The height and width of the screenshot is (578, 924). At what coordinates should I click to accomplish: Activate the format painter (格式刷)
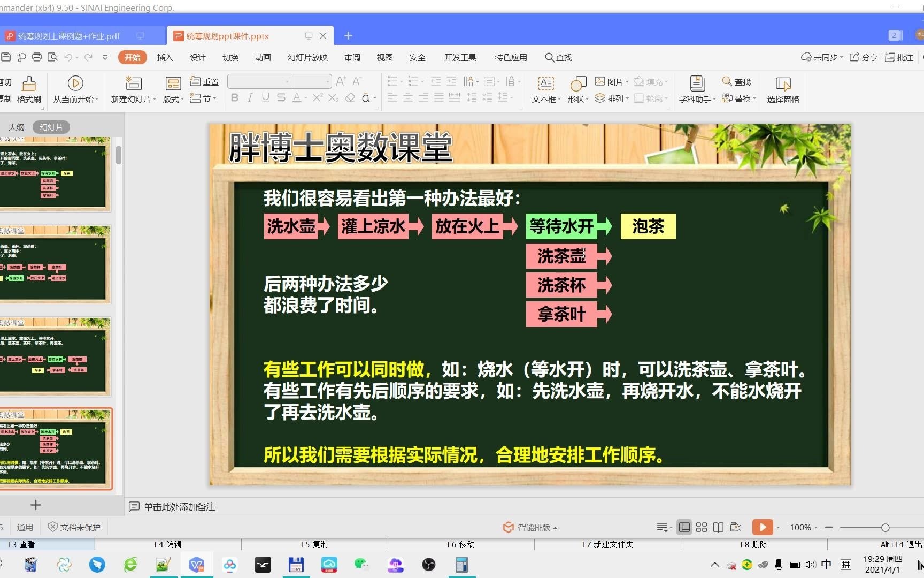[29, 89]
